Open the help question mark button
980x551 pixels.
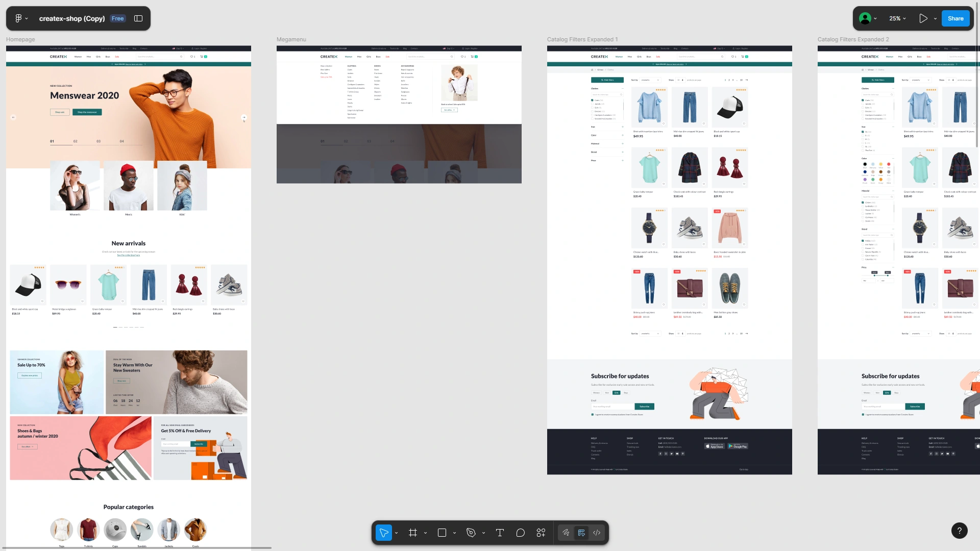(959, 531)
